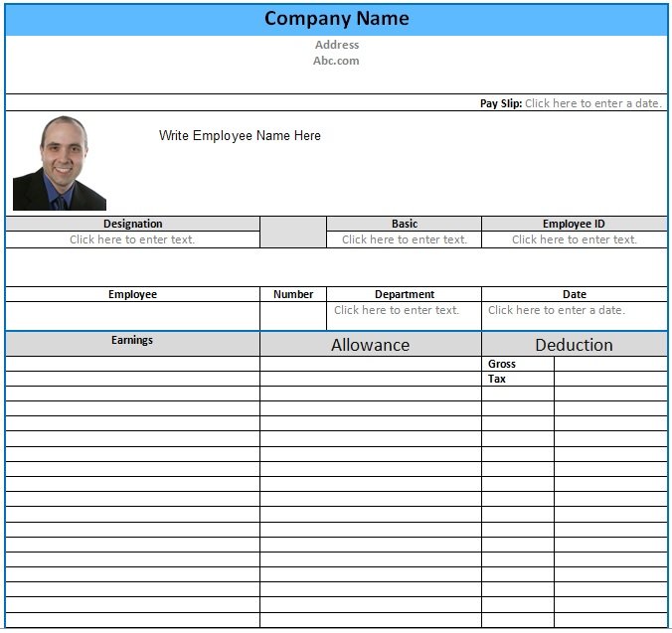Click the Abc.com website text
Screen dimensions: 672x633
(336, 61)
